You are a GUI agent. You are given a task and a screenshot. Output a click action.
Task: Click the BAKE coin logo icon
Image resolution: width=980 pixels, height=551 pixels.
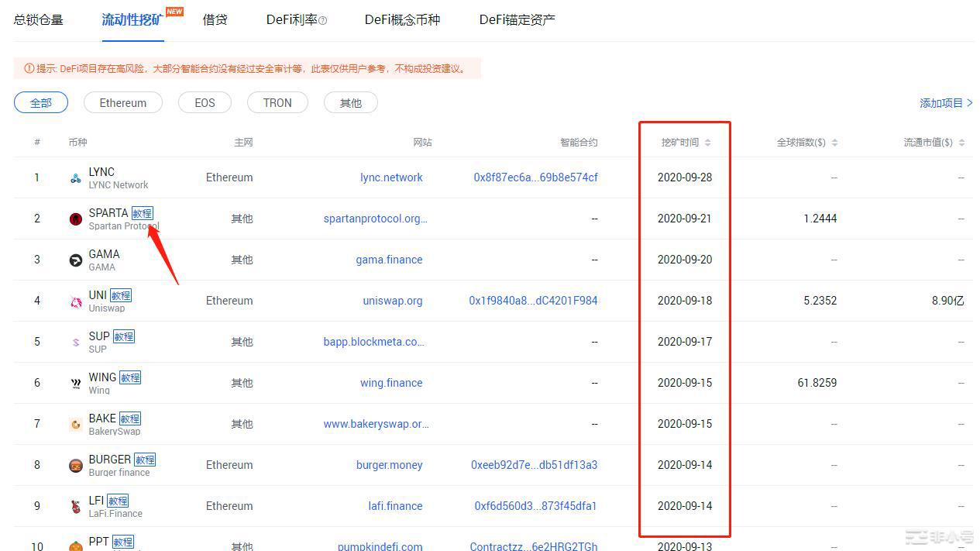pos(75,425)
